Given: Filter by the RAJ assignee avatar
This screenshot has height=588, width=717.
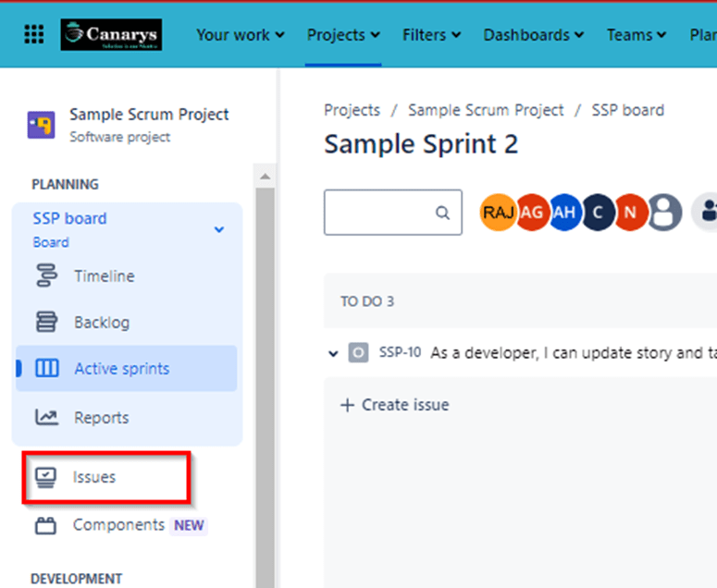Looking at the screenshot, I should (498, 212).
